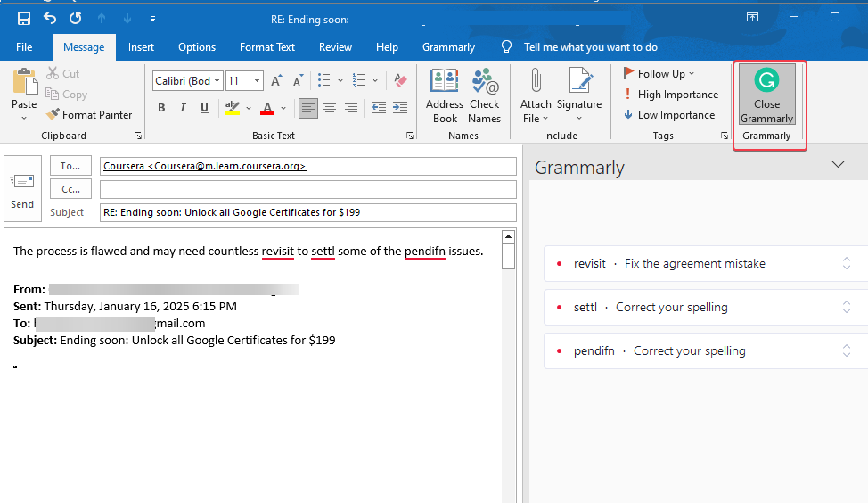Screen dimensions: 868x503
Task: Switch to the Review tab
Action: click(x=335, y=47)
